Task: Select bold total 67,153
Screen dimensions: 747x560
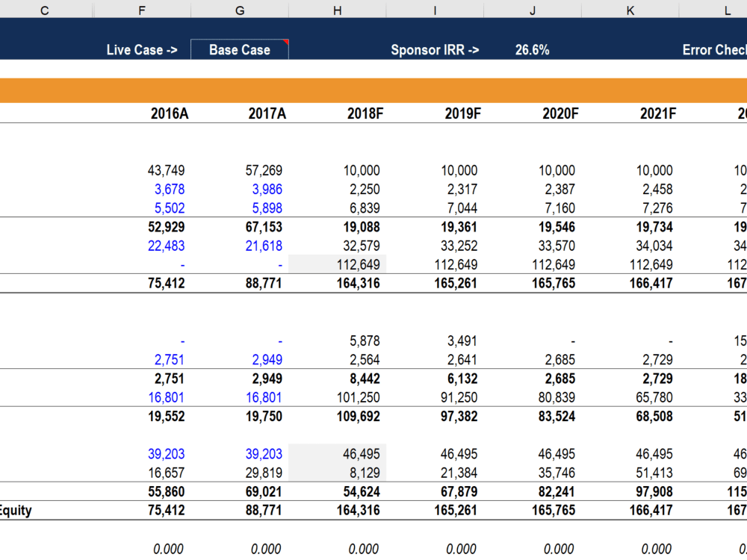Action: pos(264,227)
